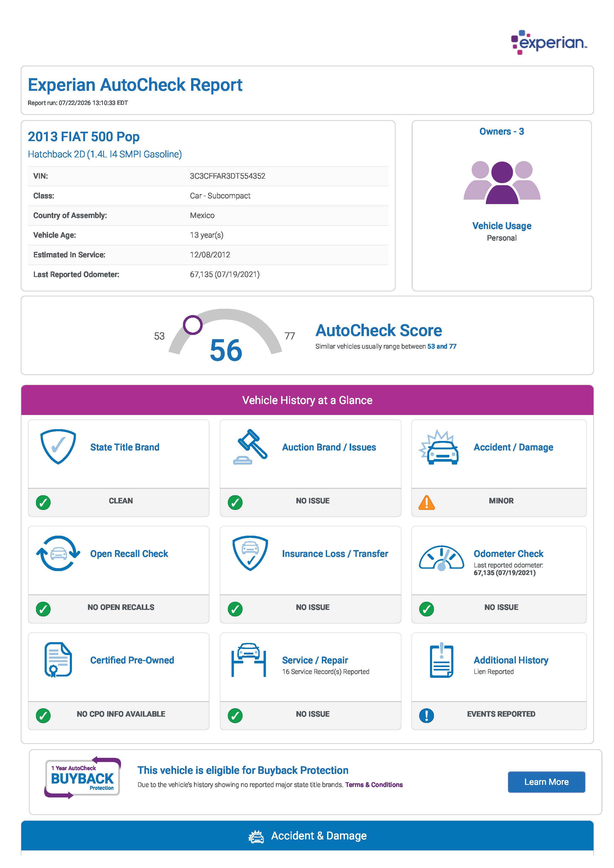Click the green check beside CLEAN

coord(43,502)
